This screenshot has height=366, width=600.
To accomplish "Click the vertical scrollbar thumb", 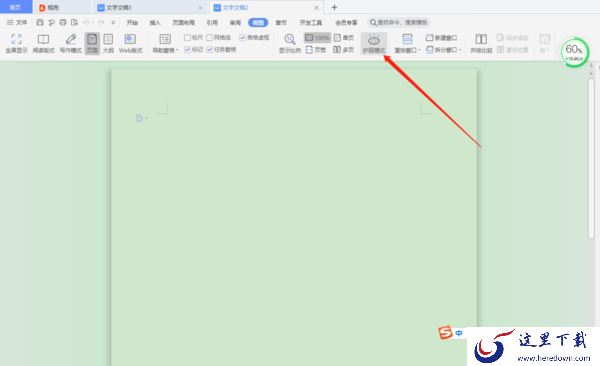I will pyautogui.click(x=592, y=159).
